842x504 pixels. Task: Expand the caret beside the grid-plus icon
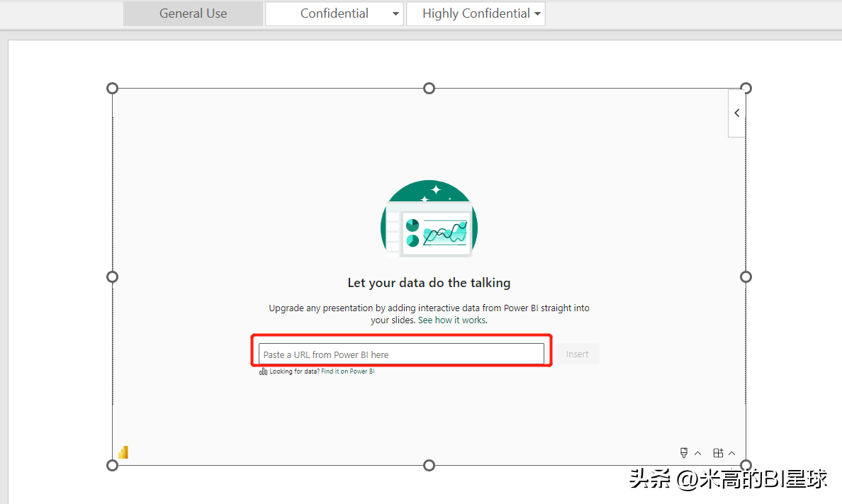tap(731, 453)
